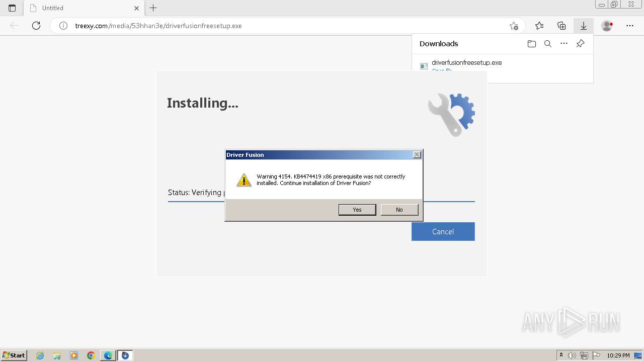Click driverfusionfreesetup.exe download entry
The image size is (644, 362).
pyautogui.click(x=466, y=63)
